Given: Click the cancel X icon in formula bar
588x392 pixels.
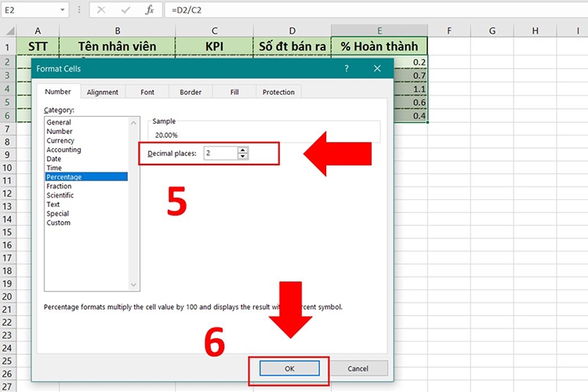Looking at the screenshot, I should pyautogui.click(x=101, y=9).
